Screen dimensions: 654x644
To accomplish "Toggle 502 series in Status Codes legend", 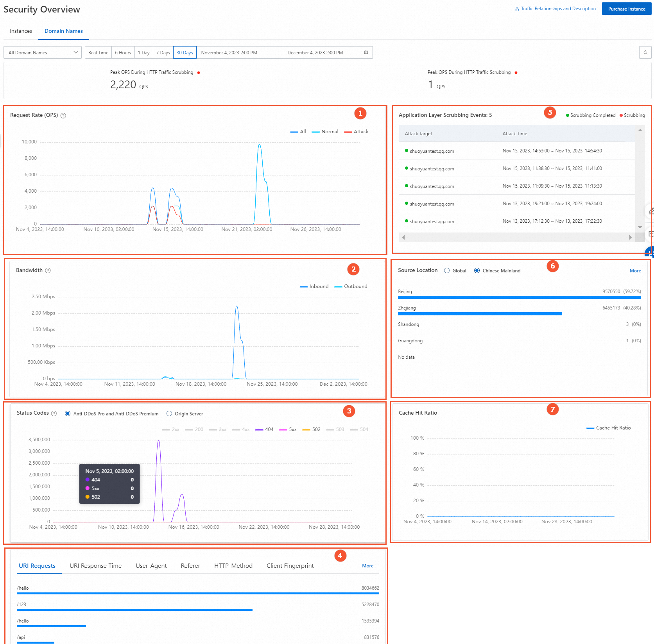I will point(311,429).
